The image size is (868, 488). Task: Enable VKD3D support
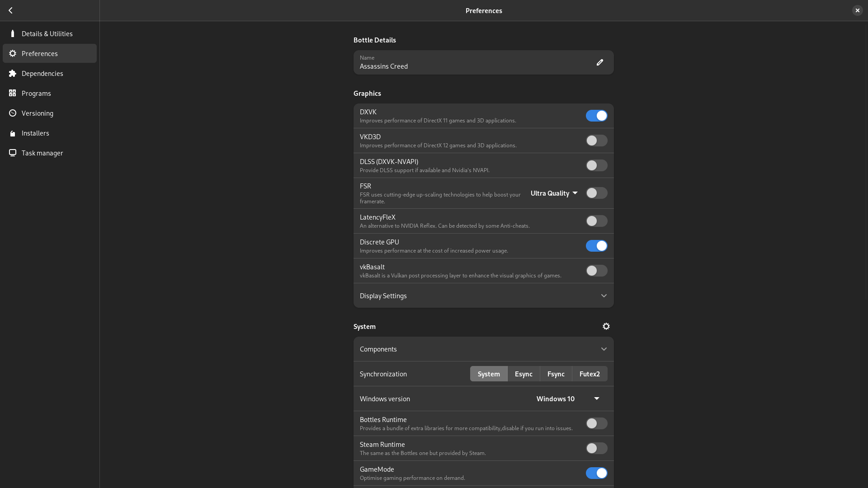point(596,141)
